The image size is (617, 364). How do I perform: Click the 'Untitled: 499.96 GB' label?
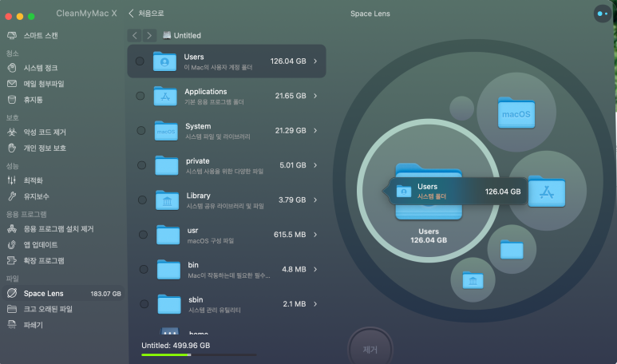[x=176, y=345]
